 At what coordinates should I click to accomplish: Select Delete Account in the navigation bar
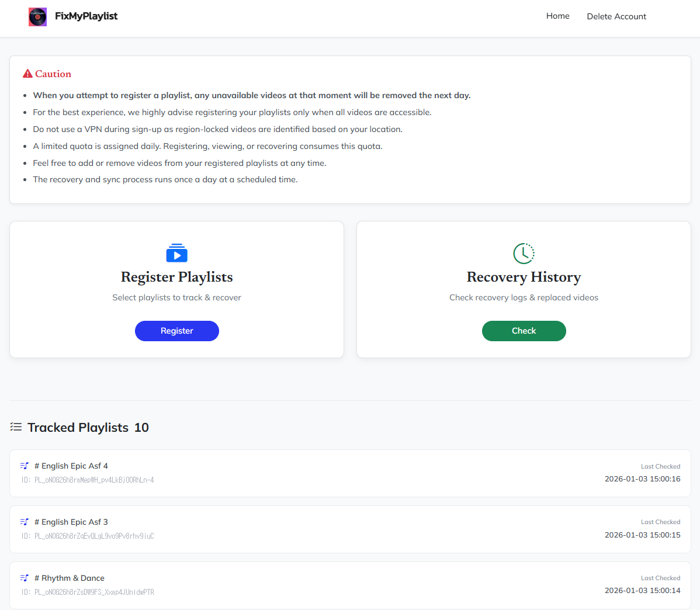point(616,16)
